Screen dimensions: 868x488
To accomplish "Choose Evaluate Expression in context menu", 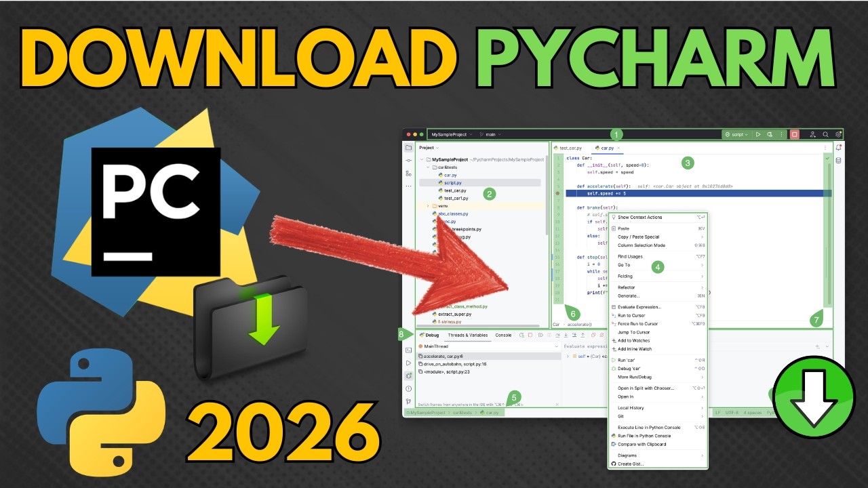I will (658, 307).
